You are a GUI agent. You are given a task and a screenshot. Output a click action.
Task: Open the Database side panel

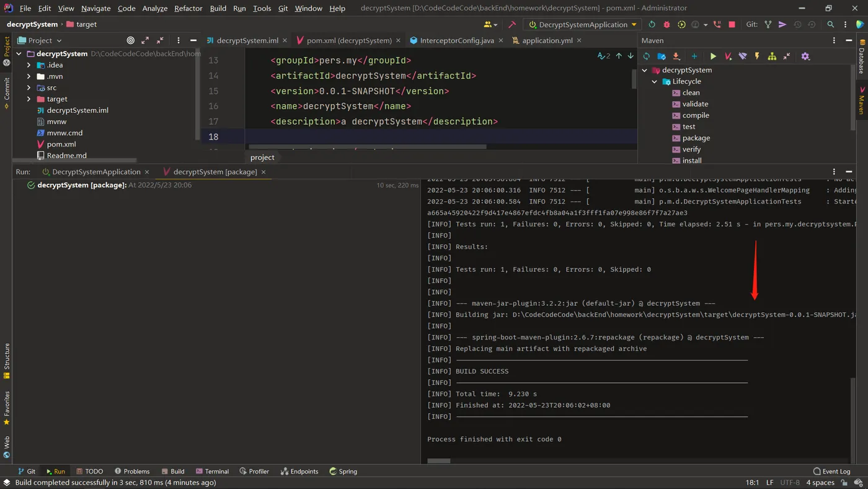point(862,56)
